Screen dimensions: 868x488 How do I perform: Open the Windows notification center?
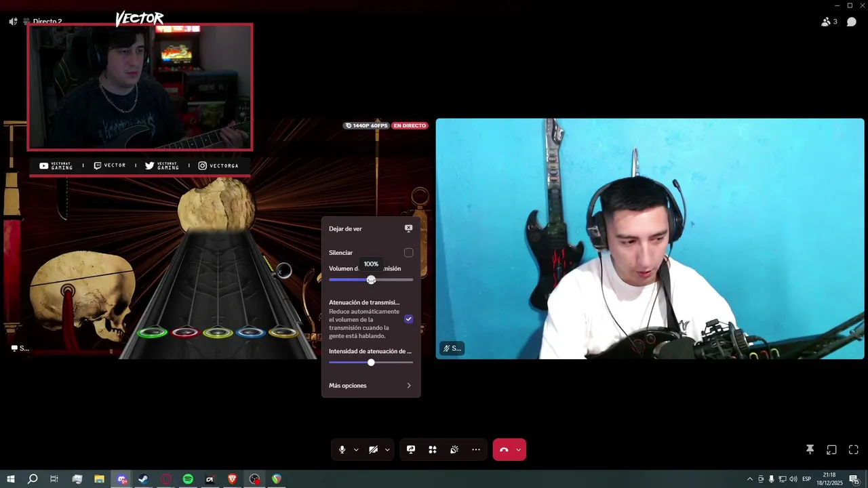coord(854,479)
